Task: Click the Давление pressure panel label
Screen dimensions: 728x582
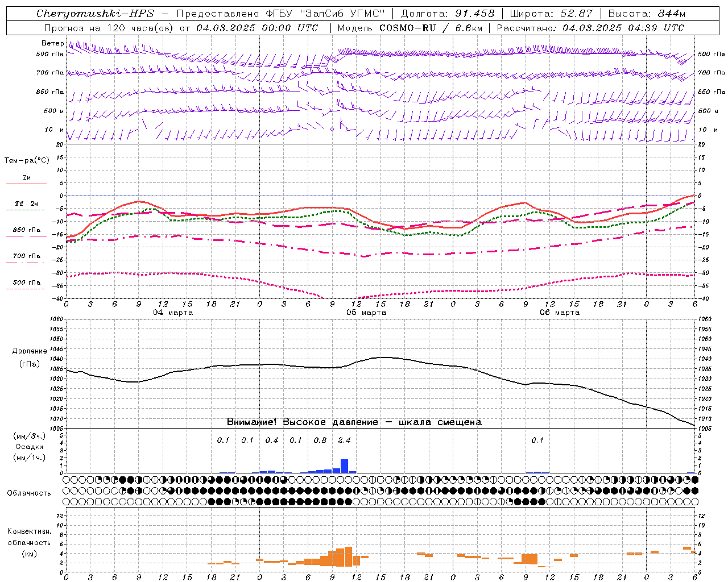Action: click(30, 351)
